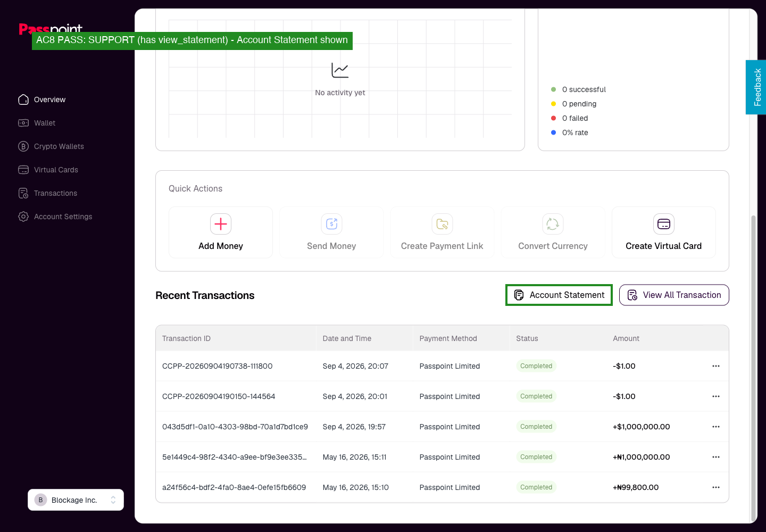Open options menu for CCPP-20260904190150-144564 row
The height and width of the screenshot is (532, 766).
716,396
